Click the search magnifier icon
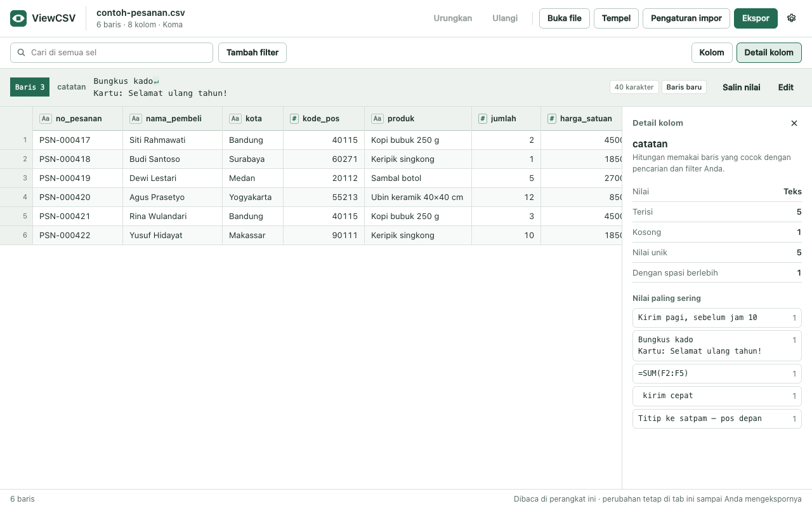 point(22,53)
